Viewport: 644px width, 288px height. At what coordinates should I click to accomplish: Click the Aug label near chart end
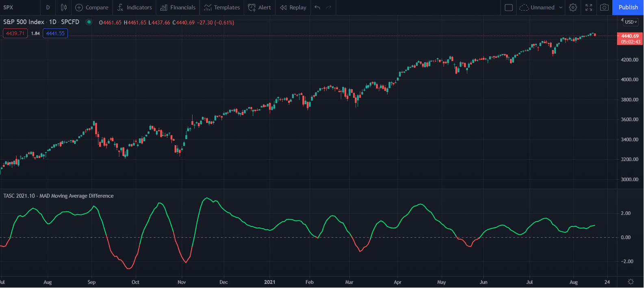pos(574,282)
